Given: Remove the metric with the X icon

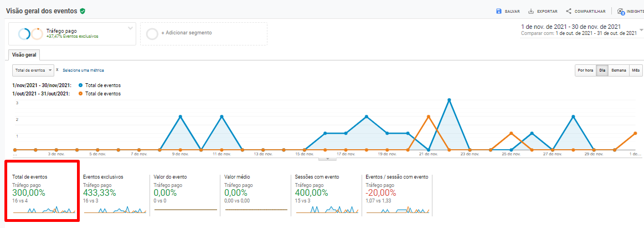Looking at the screenshot, I should (x=57, y=70).
